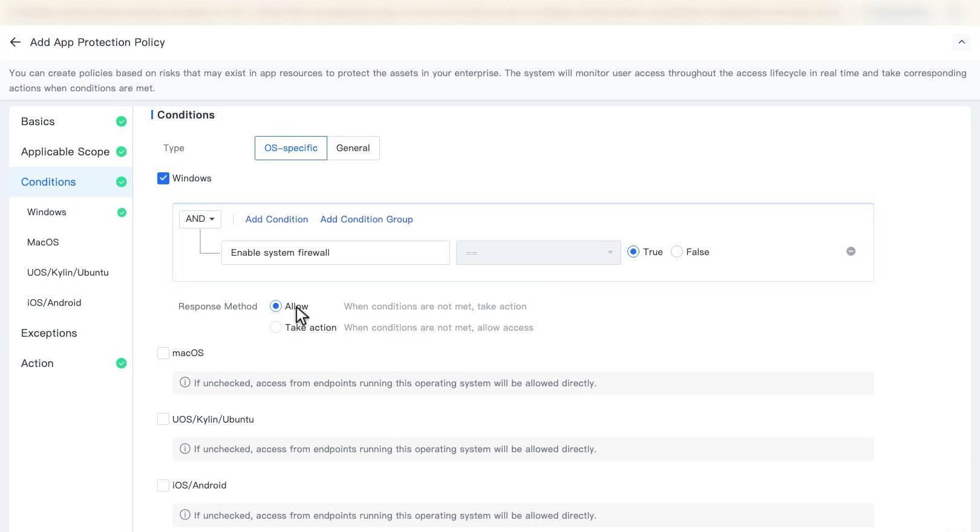Click the green check beside Action

[121, 363]
